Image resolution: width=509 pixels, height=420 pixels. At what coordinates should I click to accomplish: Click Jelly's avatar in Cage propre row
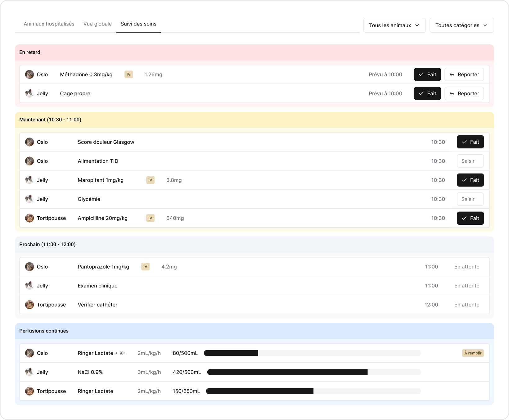point(29,93)
